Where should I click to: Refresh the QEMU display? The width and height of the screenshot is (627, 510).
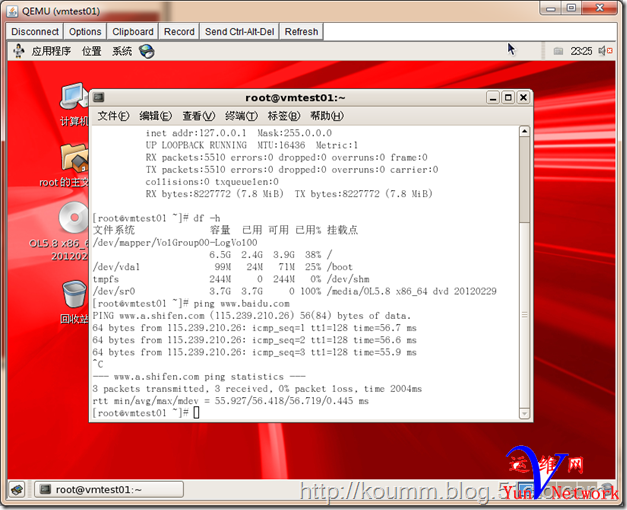[x=301, y=32]
